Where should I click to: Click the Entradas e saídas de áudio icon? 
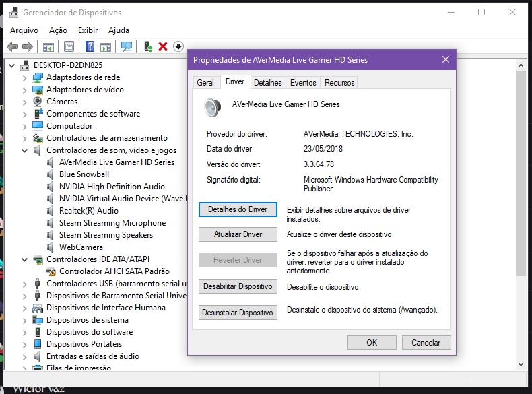click(37, 356)
